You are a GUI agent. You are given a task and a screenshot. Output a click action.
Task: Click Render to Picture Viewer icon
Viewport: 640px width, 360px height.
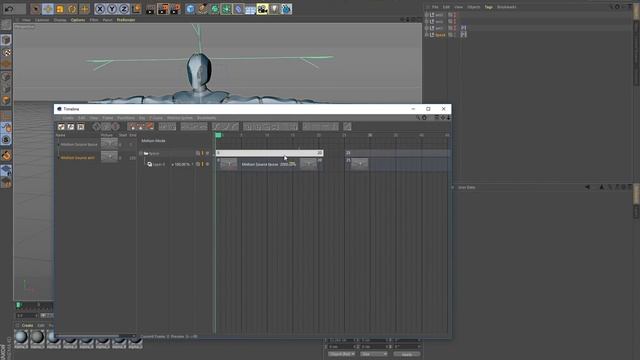pos(162,9)
